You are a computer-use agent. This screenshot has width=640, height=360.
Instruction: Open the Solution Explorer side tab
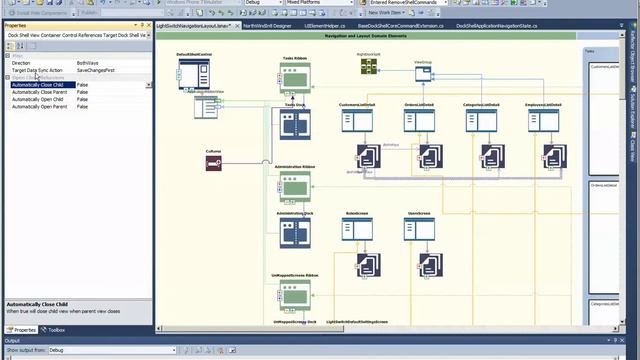(x=634, y=108)
